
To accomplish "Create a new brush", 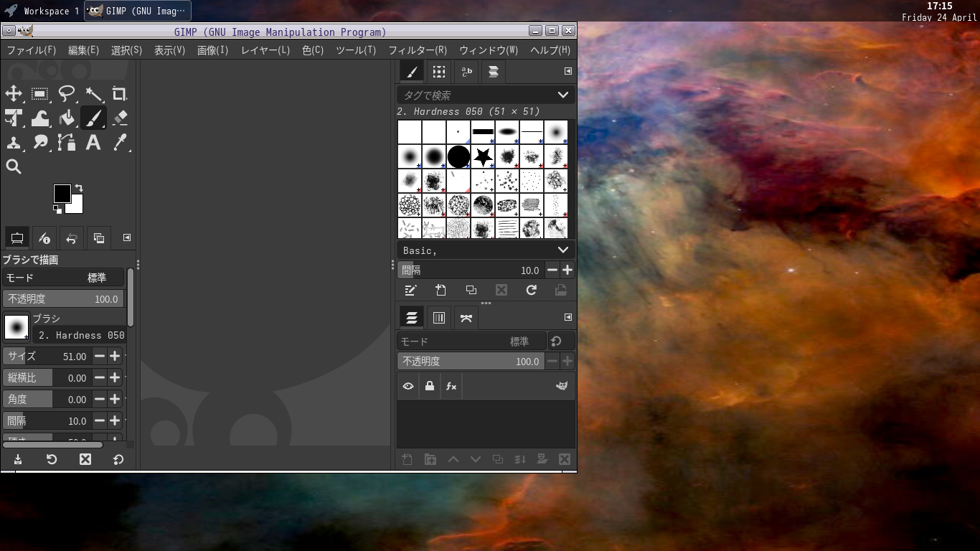I will click(x=440, y=291).
